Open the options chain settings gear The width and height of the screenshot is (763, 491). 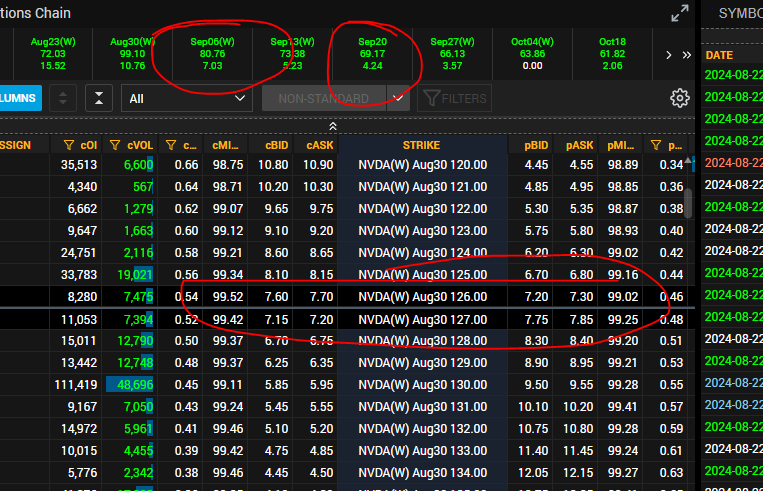click(x=680, y=98)
